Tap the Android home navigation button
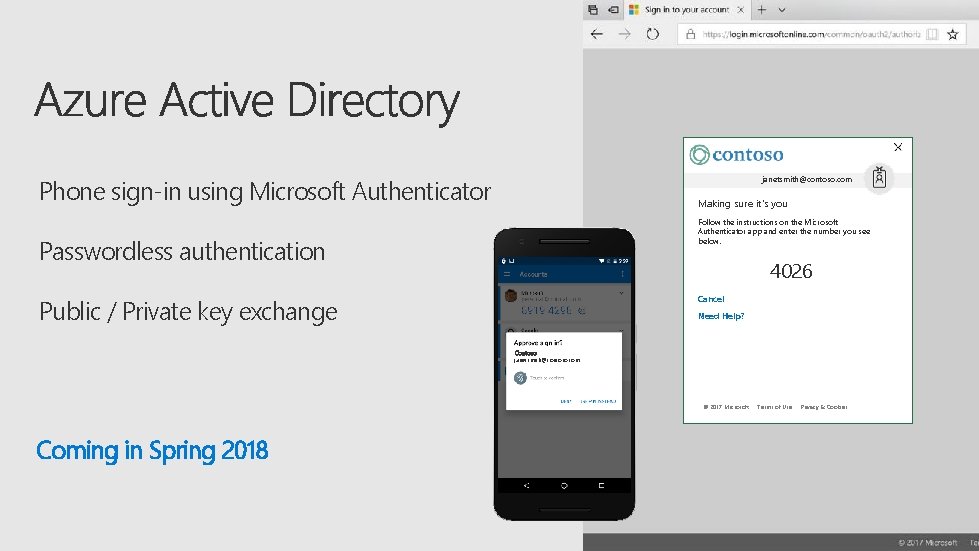 point(564,485)
